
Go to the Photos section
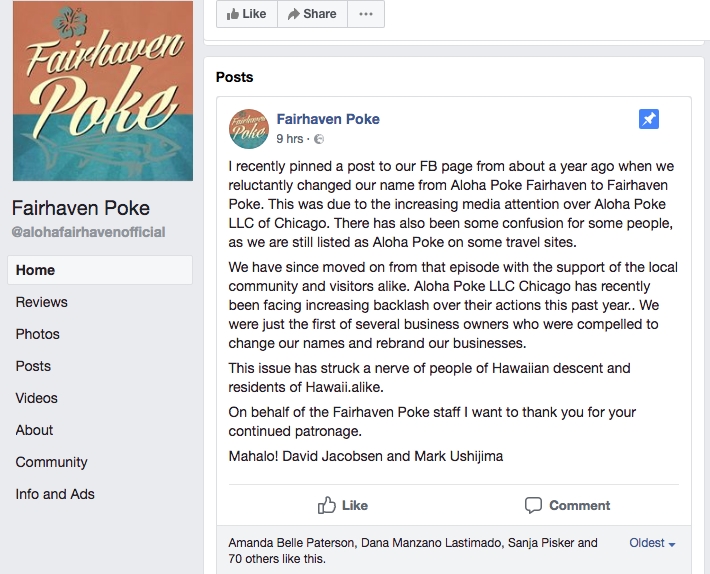click(38, 334)
